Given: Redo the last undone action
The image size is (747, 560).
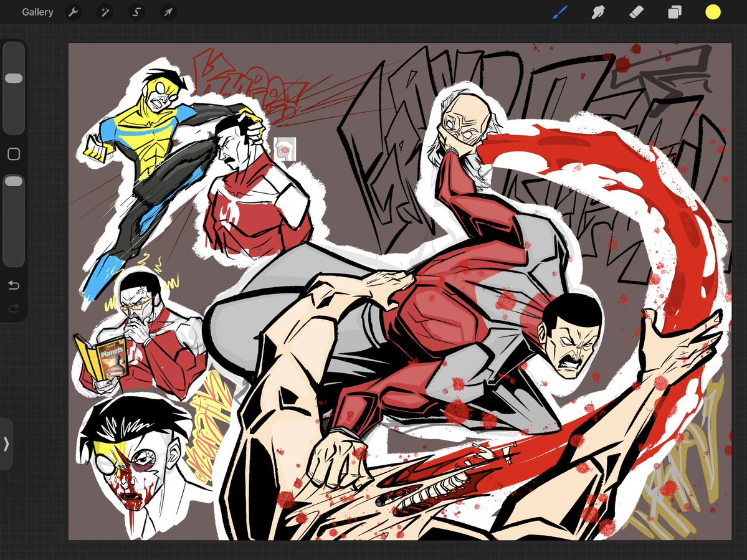Looking at the screenshot, I should point(14,308).
